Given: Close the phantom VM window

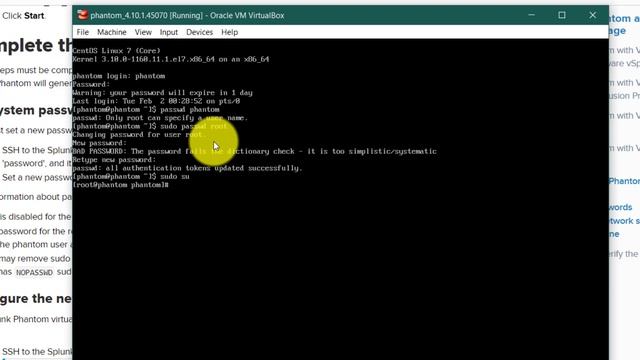Looking at the screenshot, I should coord(593,15).
